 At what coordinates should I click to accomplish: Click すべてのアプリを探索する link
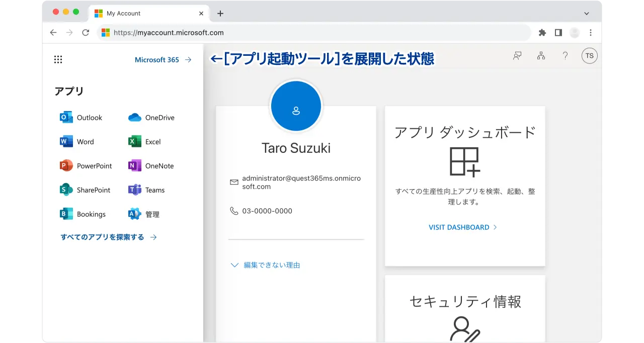point(109,237)
